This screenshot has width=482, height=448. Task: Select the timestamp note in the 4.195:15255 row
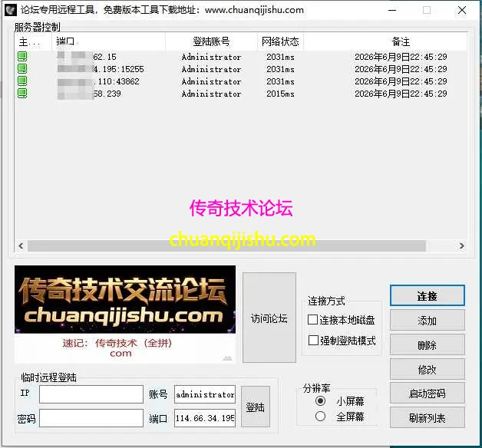pyautogui.click(x=401, y=69)
